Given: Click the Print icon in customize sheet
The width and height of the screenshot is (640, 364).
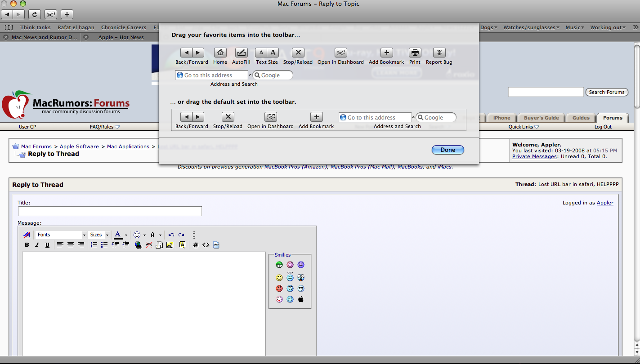Looking at the screenshot, I should 415,53.
